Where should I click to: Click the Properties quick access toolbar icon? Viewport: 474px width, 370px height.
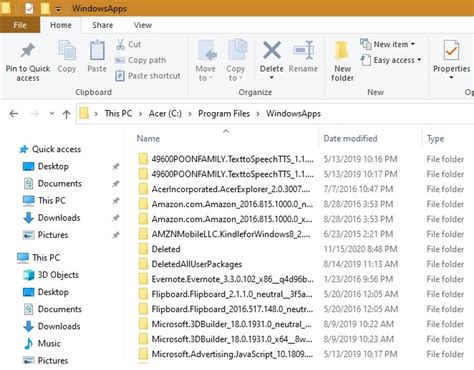point(29,8)
